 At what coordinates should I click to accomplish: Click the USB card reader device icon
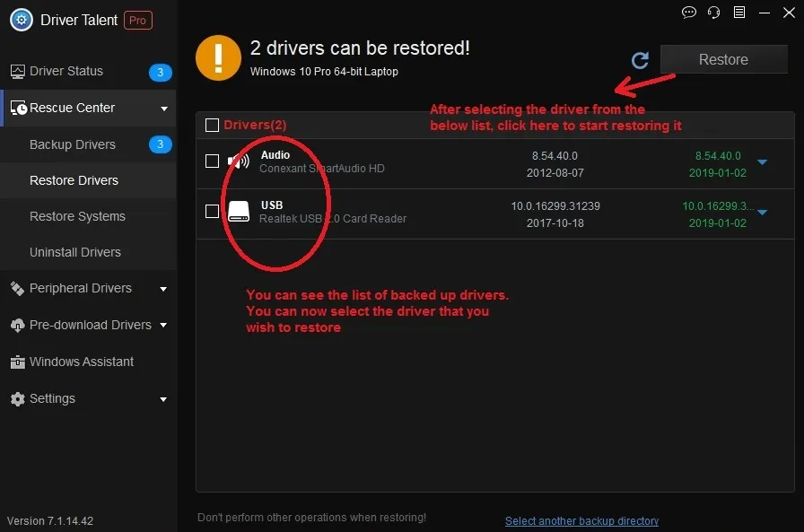[239, 211]
